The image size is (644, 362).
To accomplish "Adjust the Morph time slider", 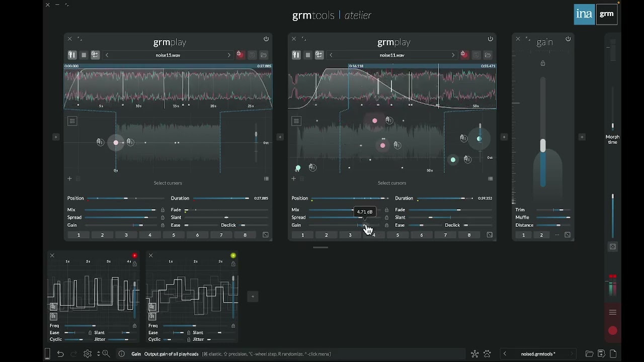I will (612, 108).
